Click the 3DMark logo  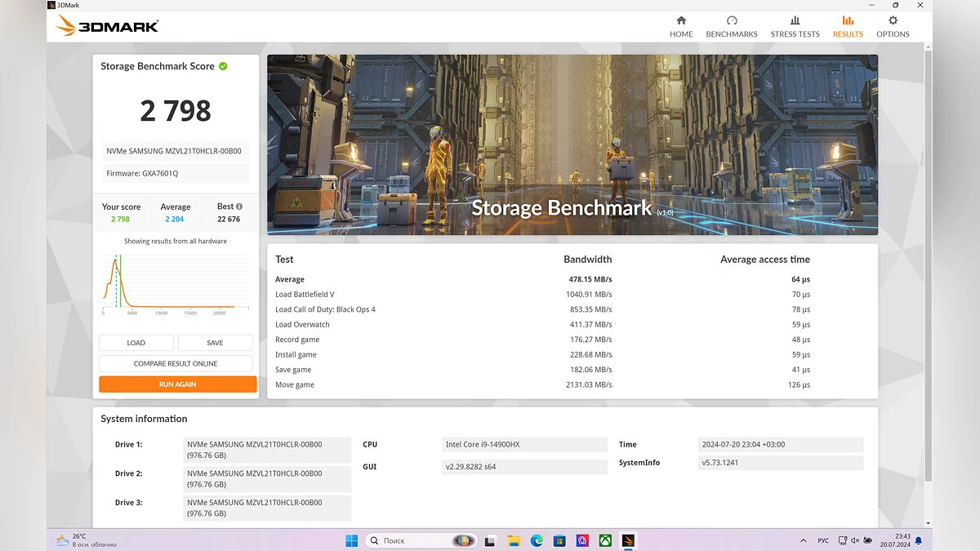(108, 26)
